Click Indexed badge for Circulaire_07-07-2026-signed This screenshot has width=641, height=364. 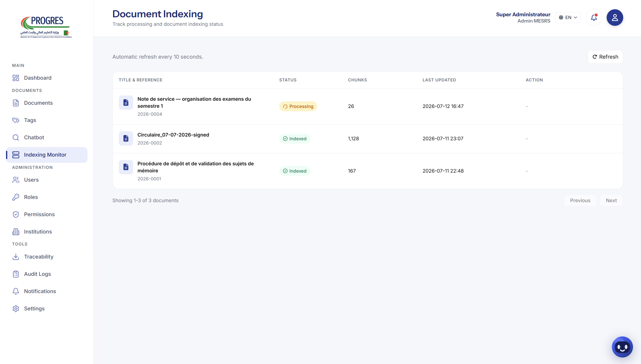pos(295,139)
